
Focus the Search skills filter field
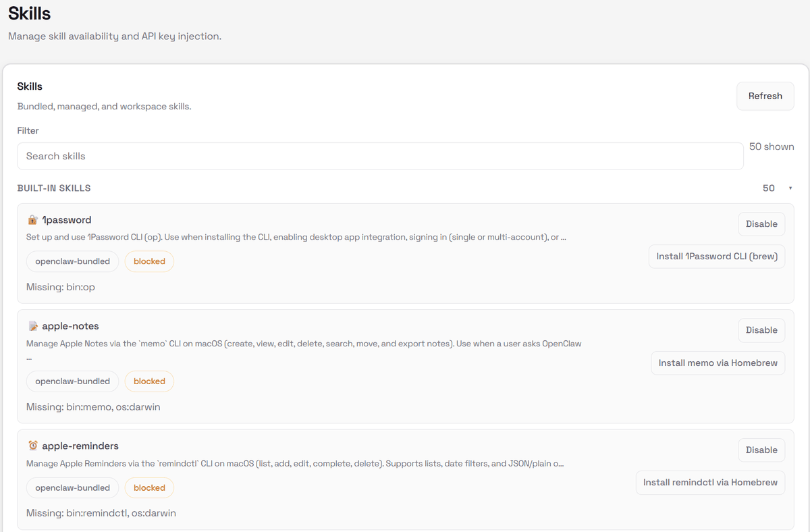tap(380, 156)
